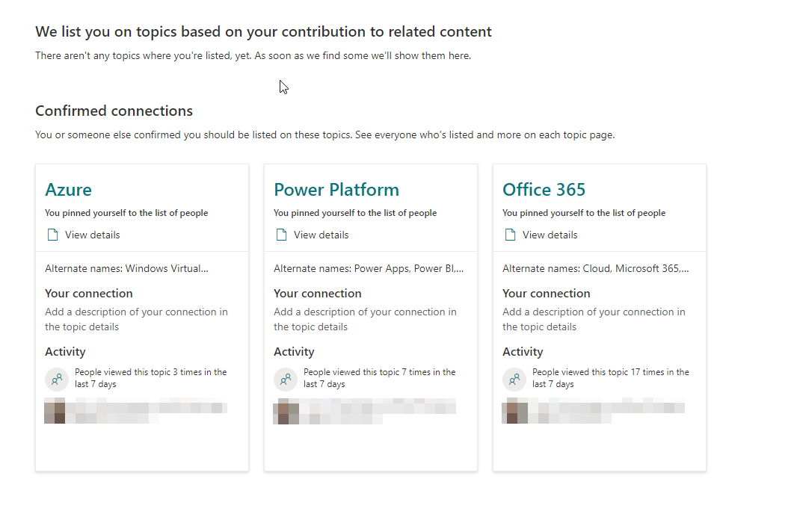Click the page icon beside Power Platform's View details

click(280, 234)
